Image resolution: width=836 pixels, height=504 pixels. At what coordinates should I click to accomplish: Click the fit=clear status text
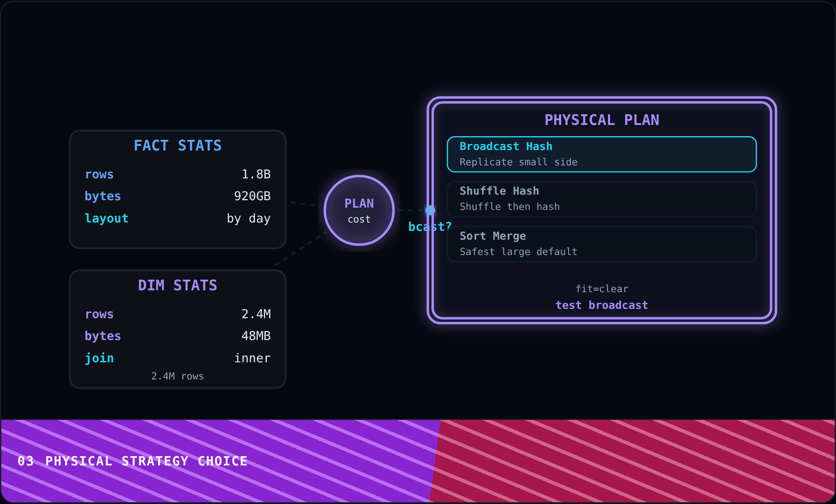point(601,289)
